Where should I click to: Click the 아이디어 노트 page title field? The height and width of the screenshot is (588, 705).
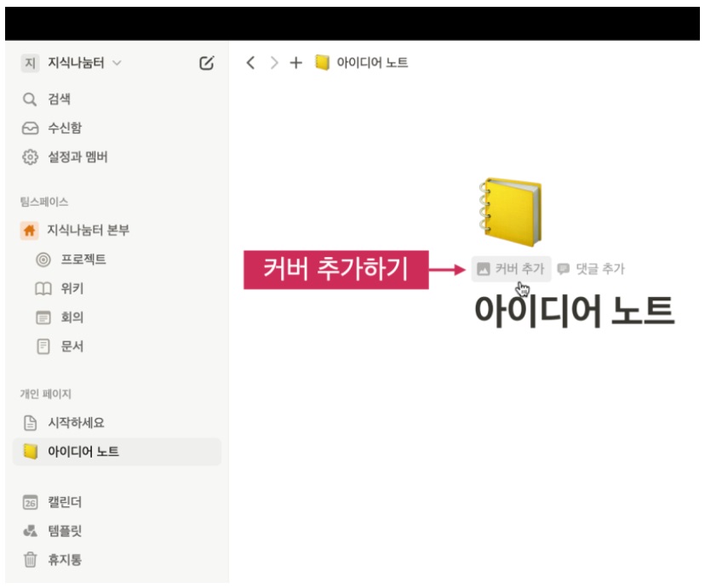pyautogui.click(x=575, y=311)
